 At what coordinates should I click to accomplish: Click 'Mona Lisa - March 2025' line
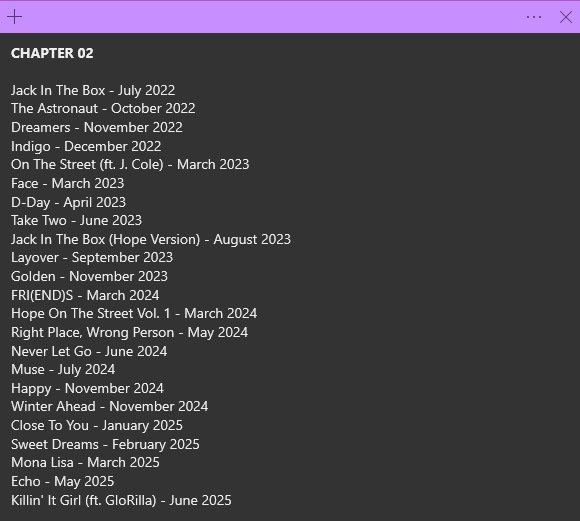point(85,463)
